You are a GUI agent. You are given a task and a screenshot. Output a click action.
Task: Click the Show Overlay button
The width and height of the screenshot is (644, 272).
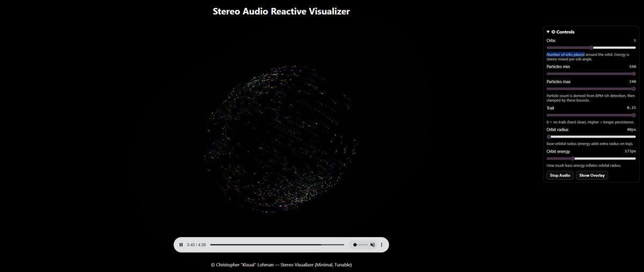592,175
